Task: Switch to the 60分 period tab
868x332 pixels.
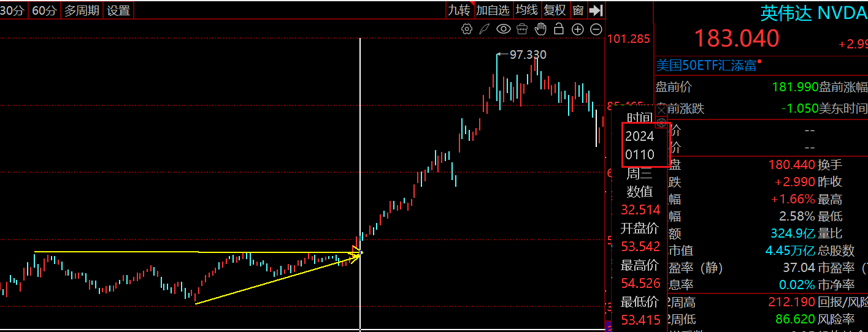Action: tap(44, 10)
